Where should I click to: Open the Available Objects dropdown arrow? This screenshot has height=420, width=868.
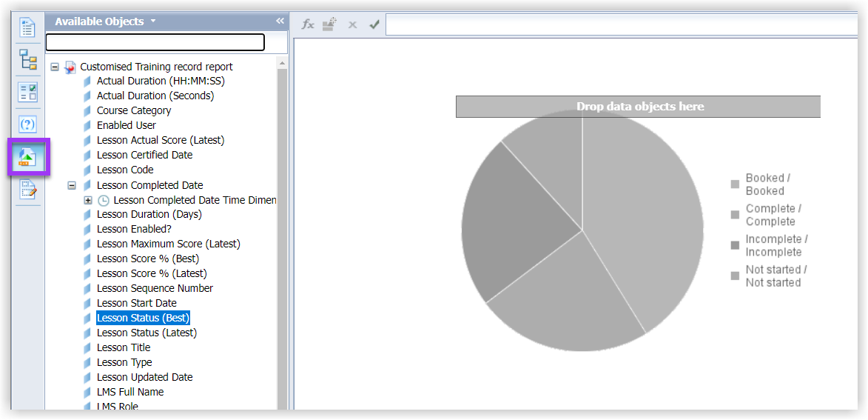click(x=153, y=21)
